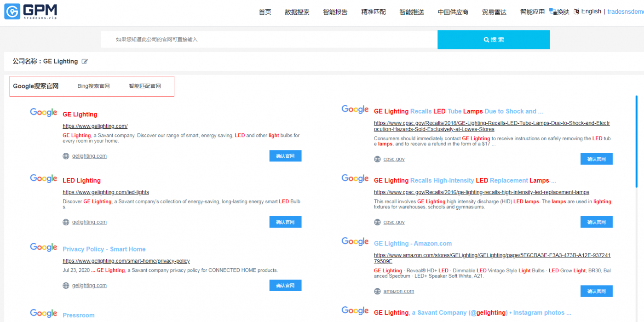Open the Pressroom result title
Image resolution: width=644 pixels, height=322 pixels.
coord(79,316)
